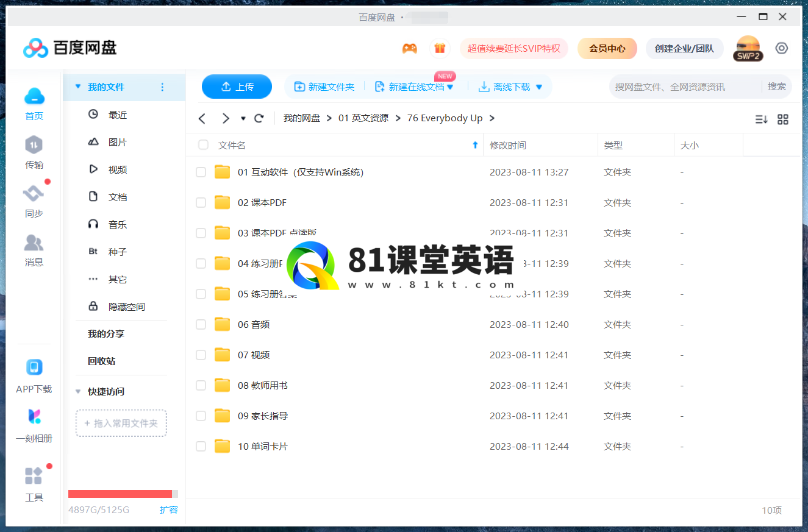Click APP下载 phone icon in sidebar

34,367
